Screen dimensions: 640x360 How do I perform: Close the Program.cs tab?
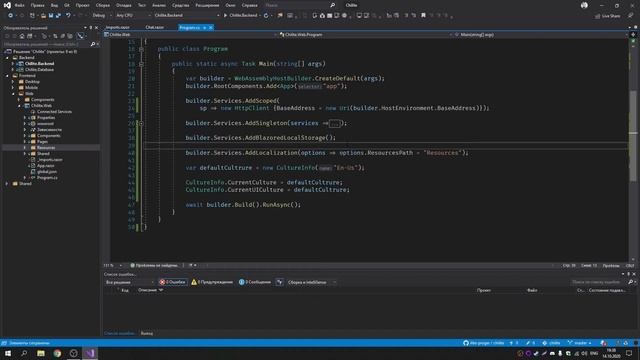(x=211, y=27)
